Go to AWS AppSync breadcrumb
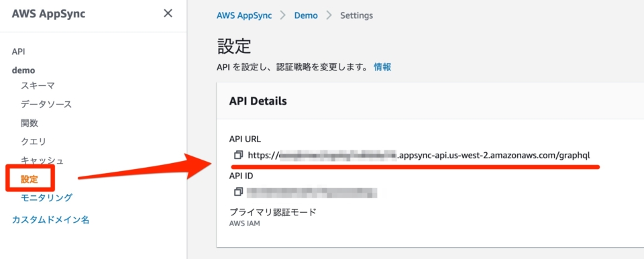The width and height of the screenshot is (644, 259). click(x=244, y=15)
